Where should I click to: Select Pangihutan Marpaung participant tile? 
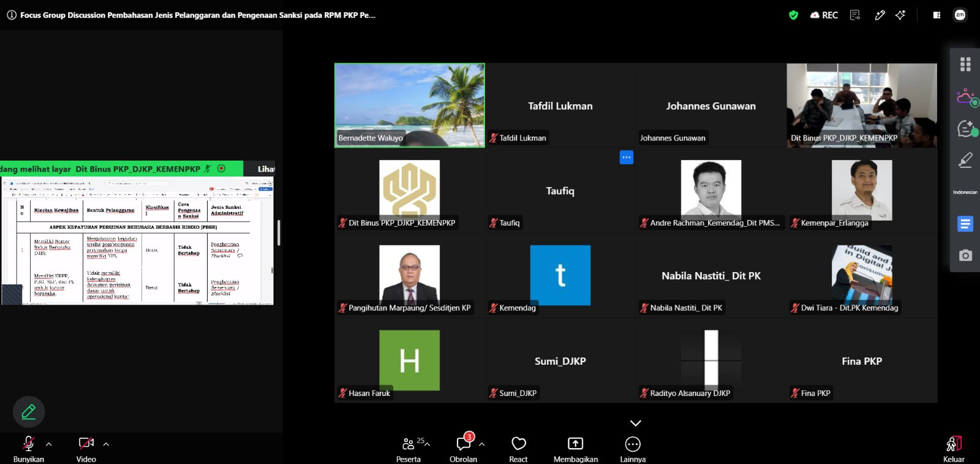(410, 275)
